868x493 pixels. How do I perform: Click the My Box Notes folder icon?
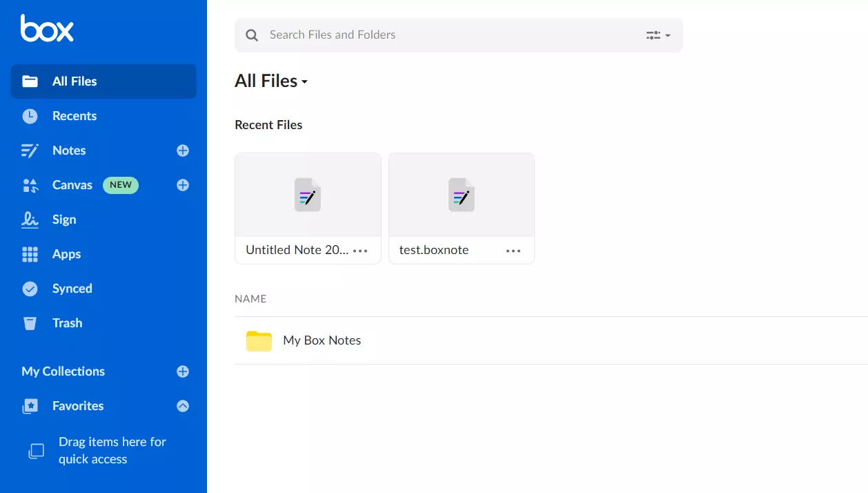[259, 341]
